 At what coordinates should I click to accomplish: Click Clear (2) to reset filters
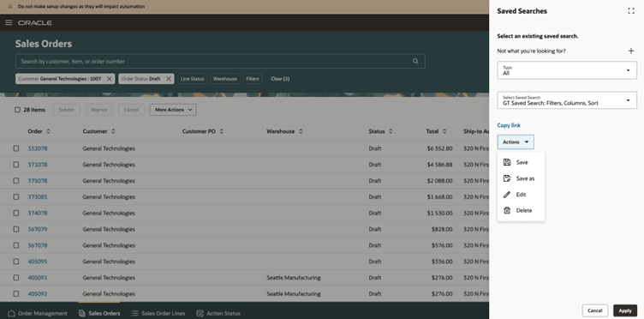pyautogui.click(x=280, y=79)
